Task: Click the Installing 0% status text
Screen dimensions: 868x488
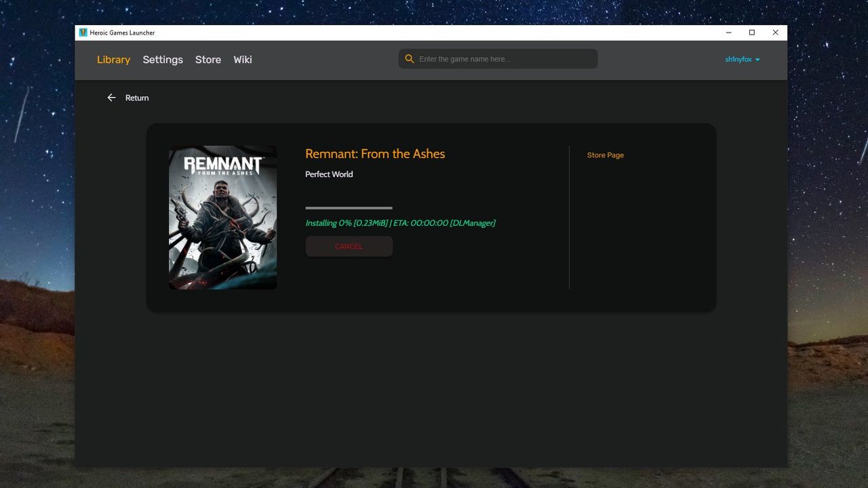Action: (400, 223)
